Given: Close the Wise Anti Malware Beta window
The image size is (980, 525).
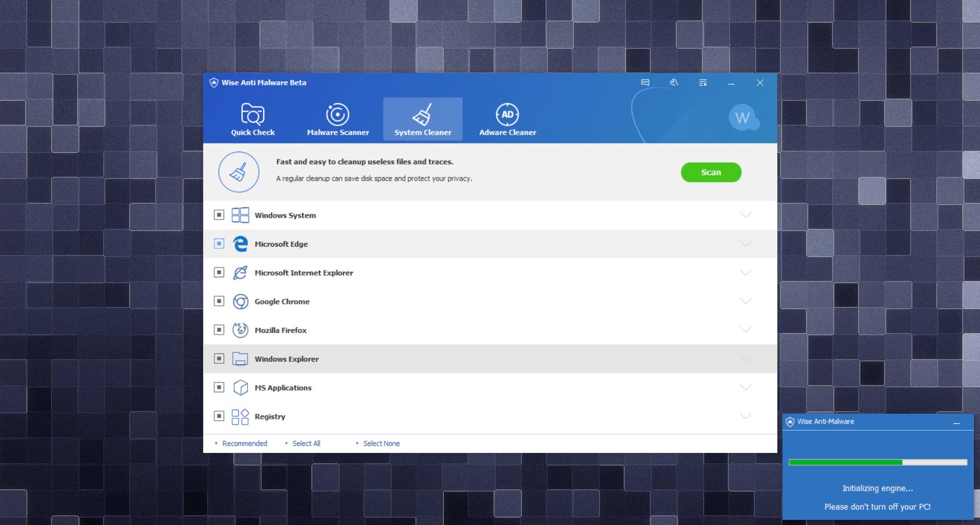Looking at the screenshot, I should click(x=760, y=83).
